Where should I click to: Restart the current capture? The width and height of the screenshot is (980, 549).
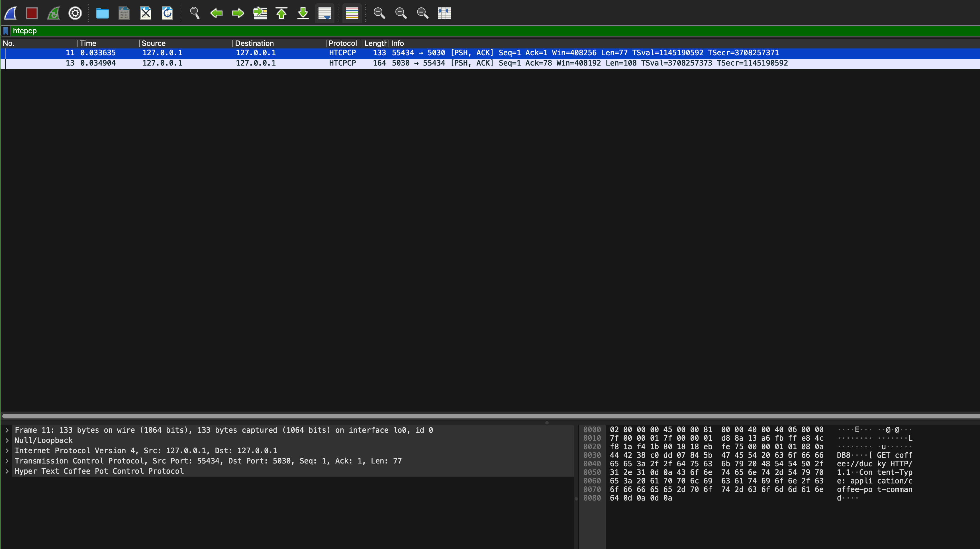point(54,13)
